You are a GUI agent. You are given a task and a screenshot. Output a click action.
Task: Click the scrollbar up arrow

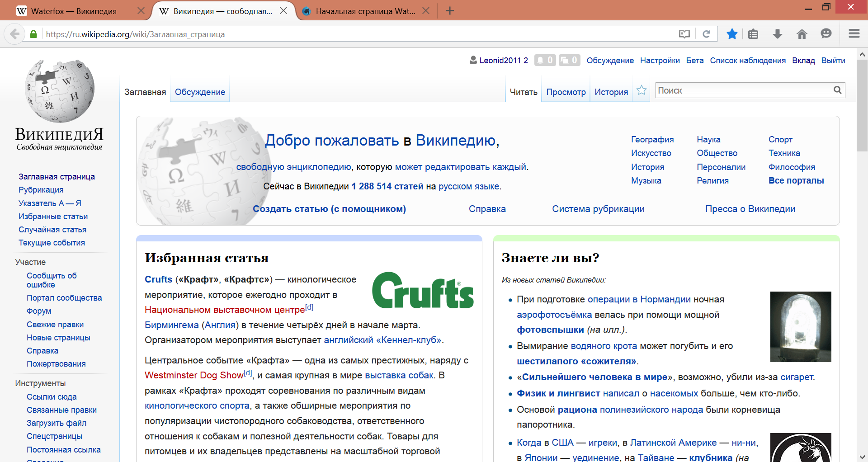pyautogui.click(x=862, y=54)
